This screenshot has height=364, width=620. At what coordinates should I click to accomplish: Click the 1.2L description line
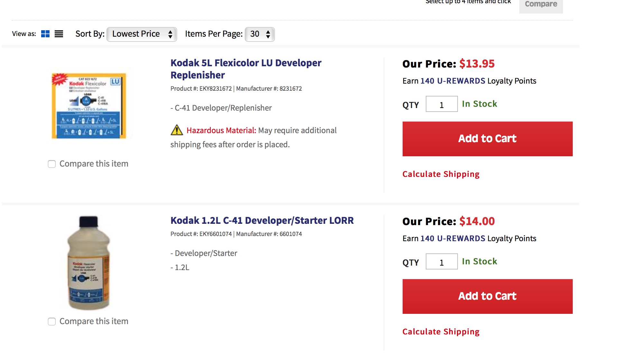coord(180,268)
